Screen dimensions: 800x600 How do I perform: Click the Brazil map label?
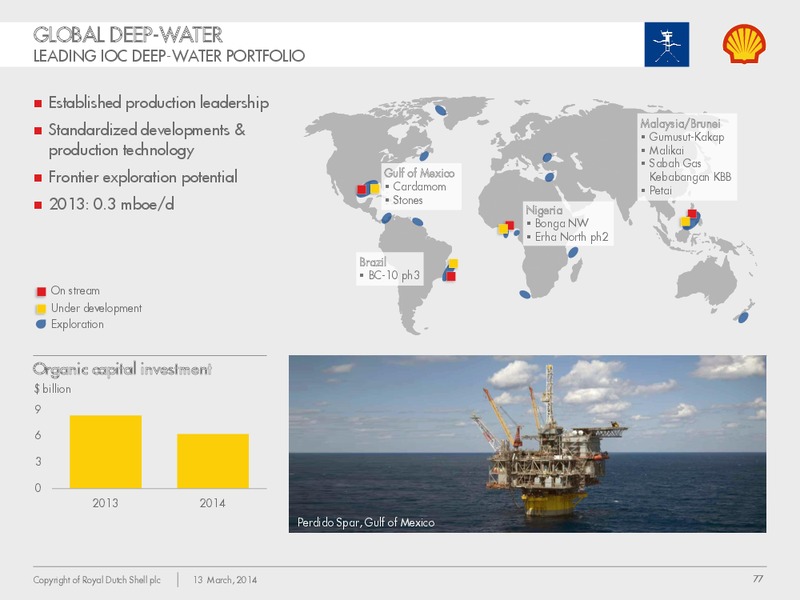point(372,262)
